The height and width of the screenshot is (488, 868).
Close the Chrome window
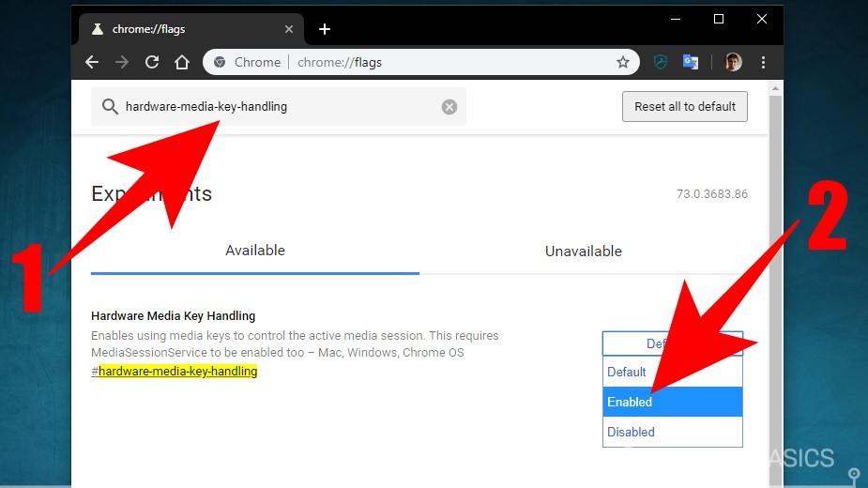tap(762, 19)
